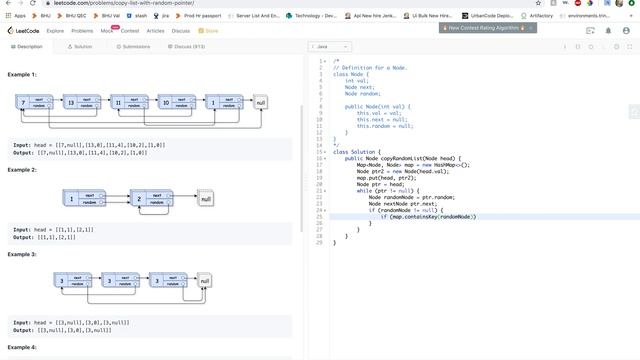This screenshot has width=640, height=360.
Task: Open the Apps grid in bookmarks bar
Action: [16, 16]
